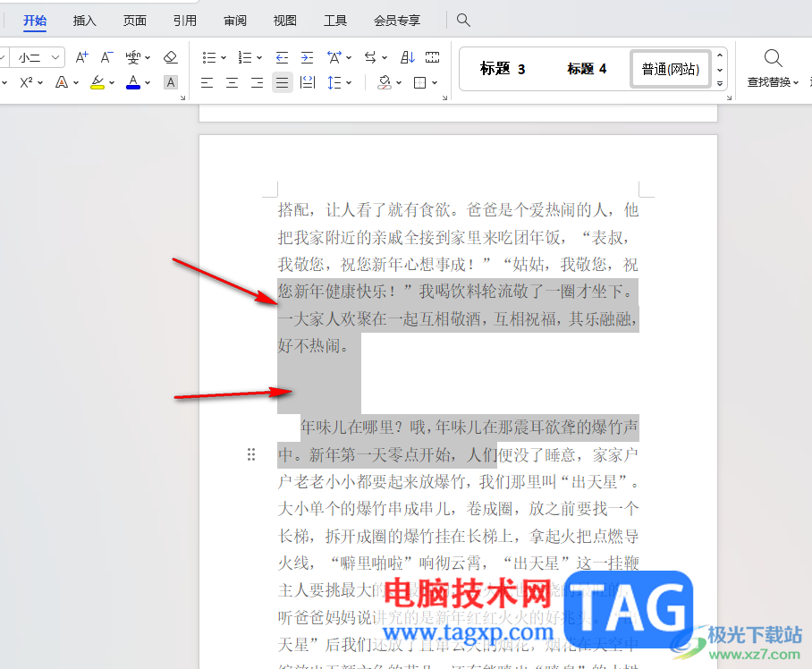This screenshot has height=669, width=812.
Task: Click the search magnifier in tab bar
Action: pos(463,21)
